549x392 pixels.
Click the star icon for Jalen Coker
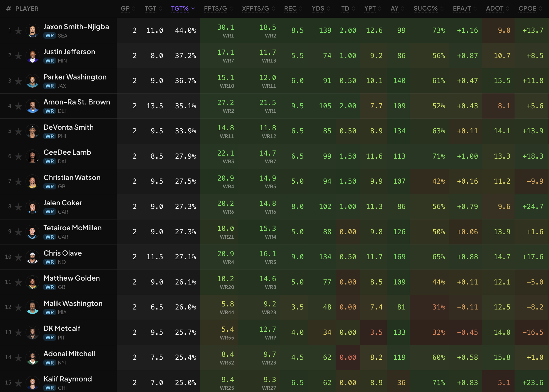[18, 207]
